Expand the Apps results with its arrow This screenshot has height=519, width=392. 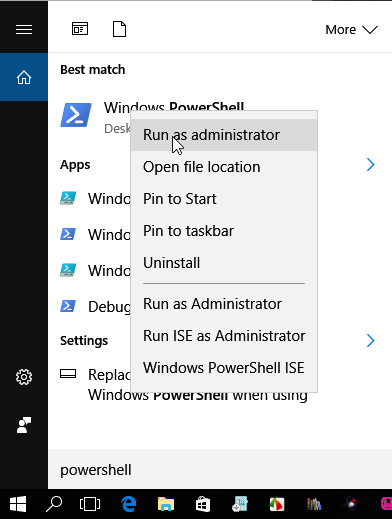370,165
